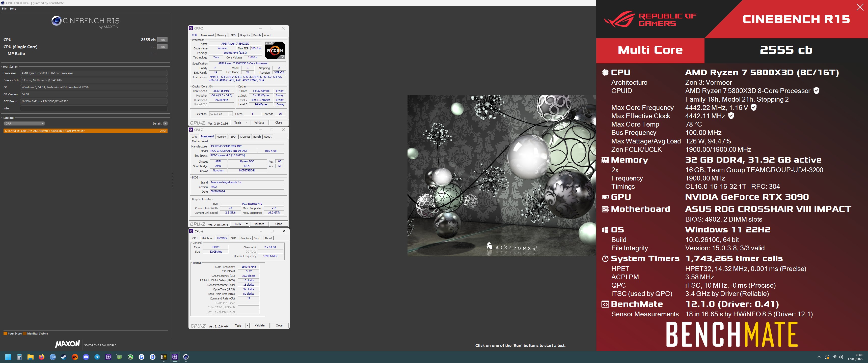Click the CPU-Z taskbar icon beside Telegram

(x=108, y=357)
